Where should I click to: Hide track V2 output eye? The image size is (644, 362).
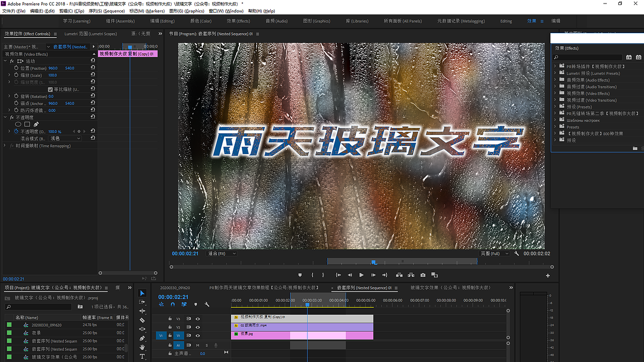tap(198, 327)
